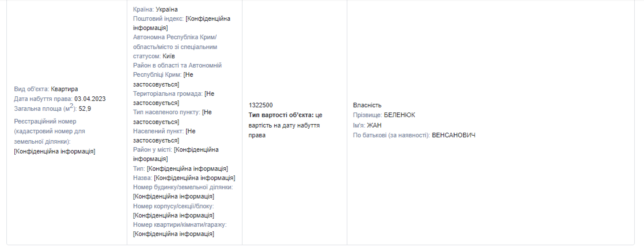Click total area value 52,9
Screen dimensions: 644x251
point(85,109)
